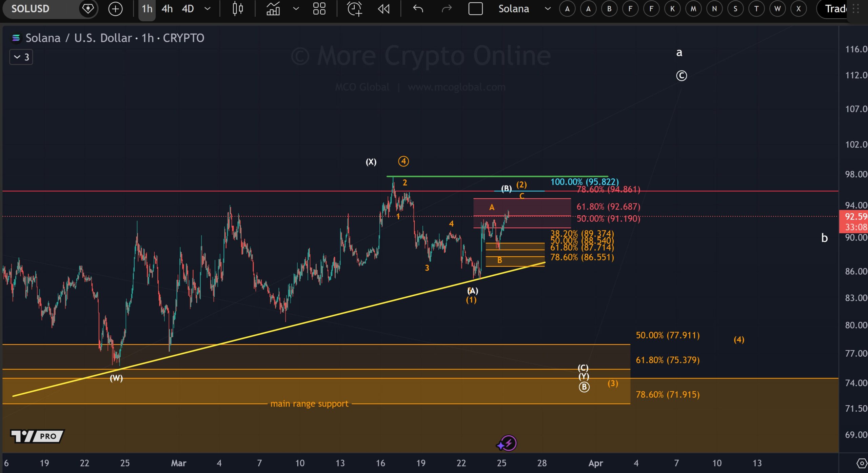Viewport: 868px width, 473px height.
Task: Create an alert with the clock icon
Action: [355, 9]
